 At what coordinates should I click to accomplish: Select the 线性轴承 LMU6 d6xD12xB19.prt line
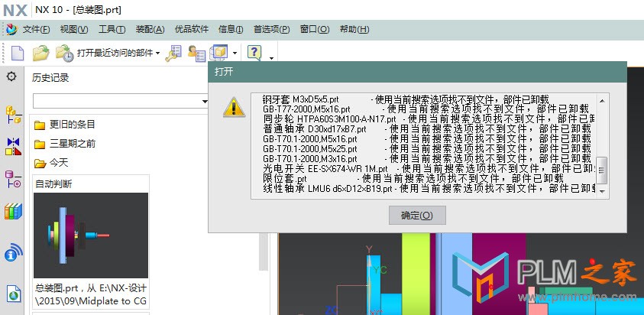pyautogui.click(x=429, y=188)
